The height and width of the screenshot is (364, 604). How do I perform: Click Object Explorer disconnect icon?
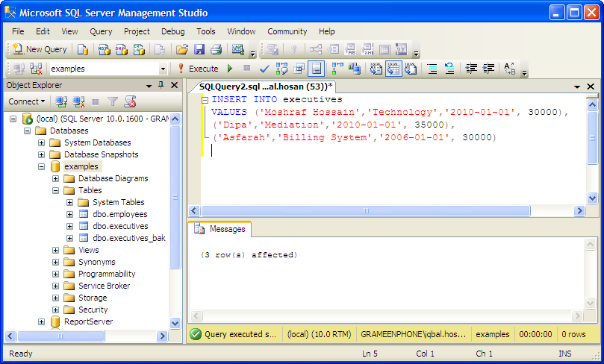click(x=78, y=101)
